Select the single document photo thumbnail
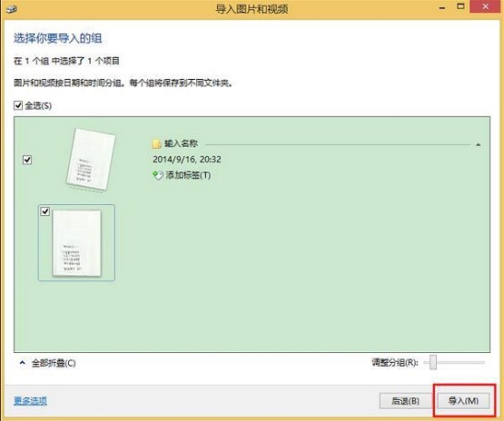 (76, 243)
